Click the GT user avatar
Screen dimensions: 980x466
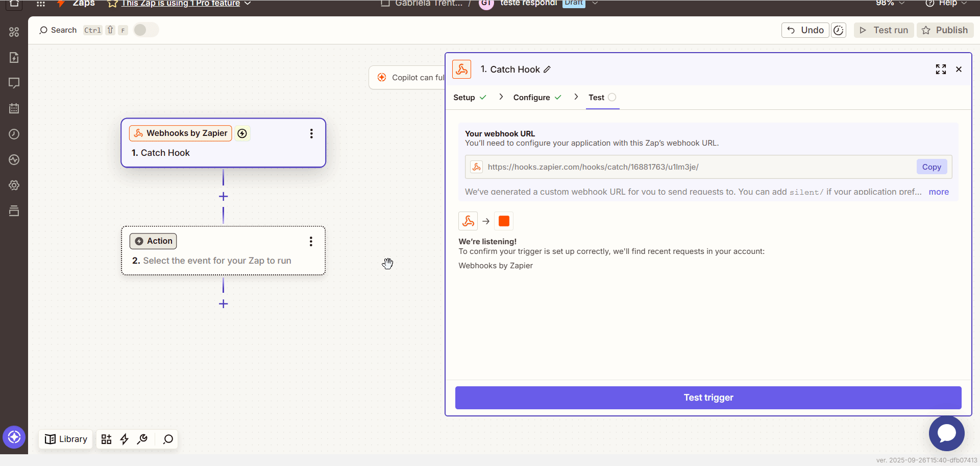[486, 3]
